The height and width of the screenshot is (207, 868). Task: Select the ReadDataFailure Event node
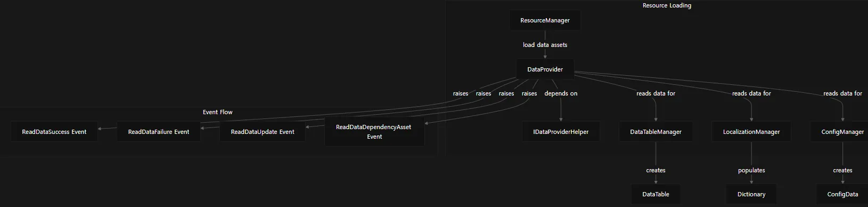pos(159,132)
